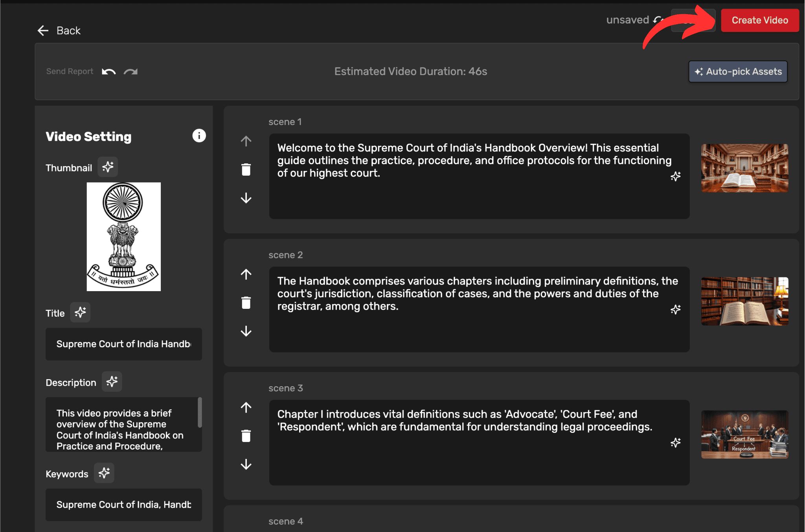Move scene 3 down

coord(246,464)
